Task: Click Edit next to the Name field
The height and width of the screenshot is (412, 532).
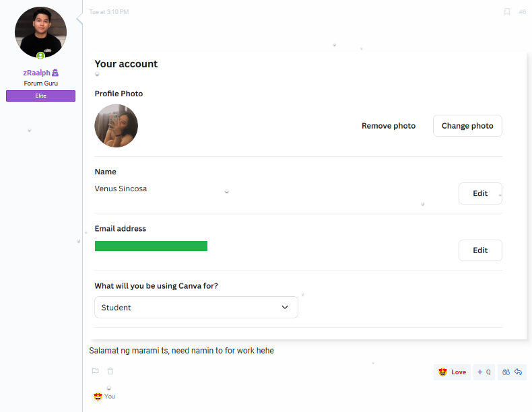Action: (480, 193)
